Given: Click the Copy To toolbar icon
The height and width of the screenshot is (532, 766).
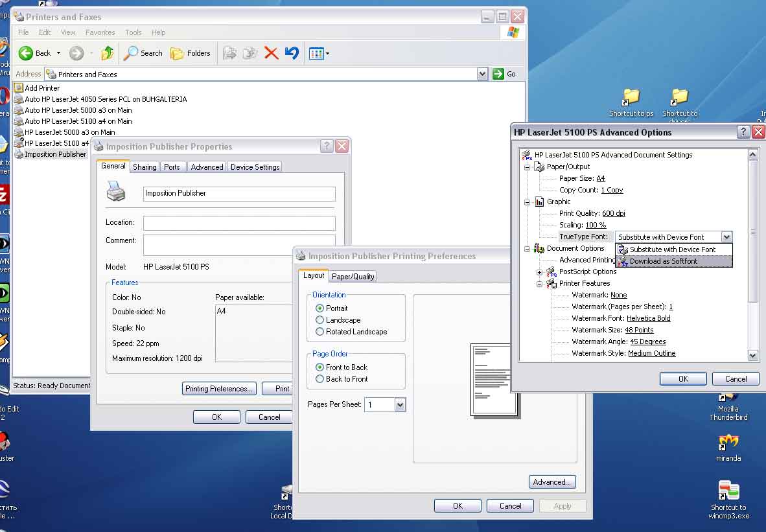Looking at the screenshot, I should click(250, 52).
